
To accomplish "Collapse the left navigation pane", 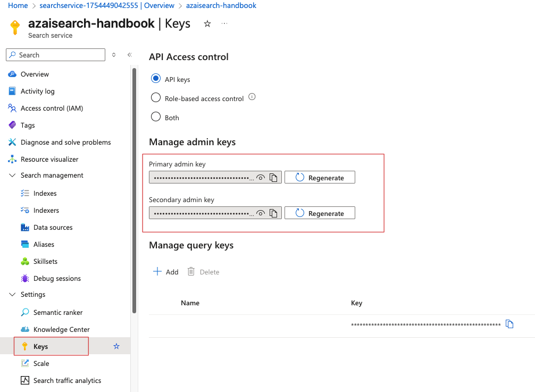I will click(x=129, y=55).
